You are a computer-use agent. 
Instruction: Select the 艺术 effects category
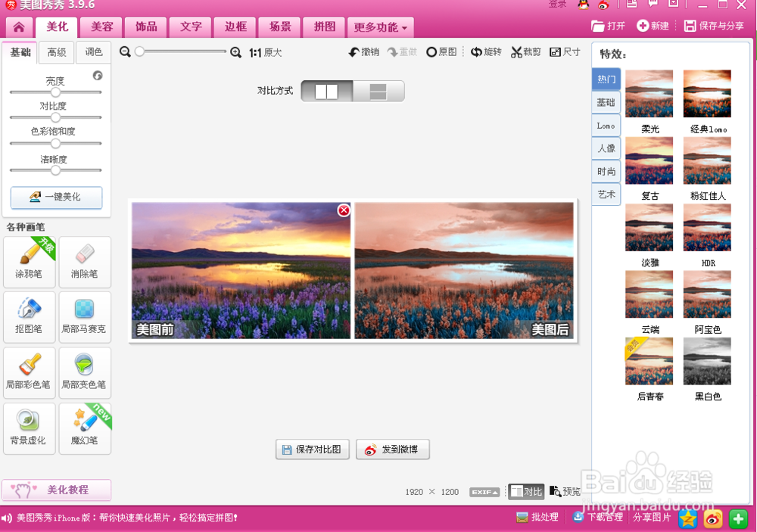(606, 194)
